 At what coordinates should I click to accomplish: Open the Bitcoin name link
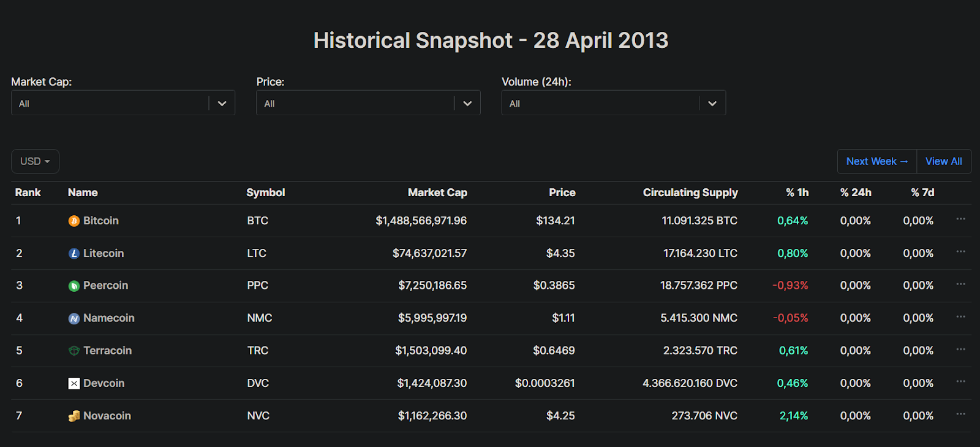[101, 221]
